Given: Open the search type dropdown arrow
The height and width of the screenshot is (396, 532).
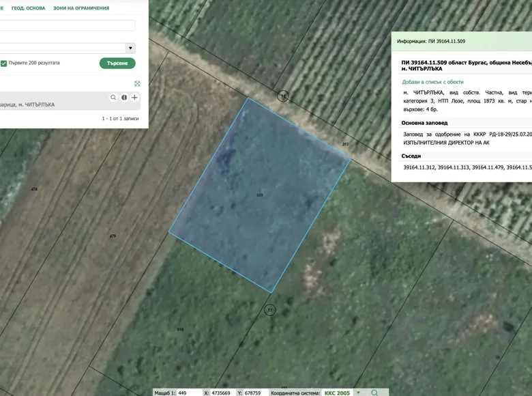Looking at the screenshot, I should click(x=130, y=48).
